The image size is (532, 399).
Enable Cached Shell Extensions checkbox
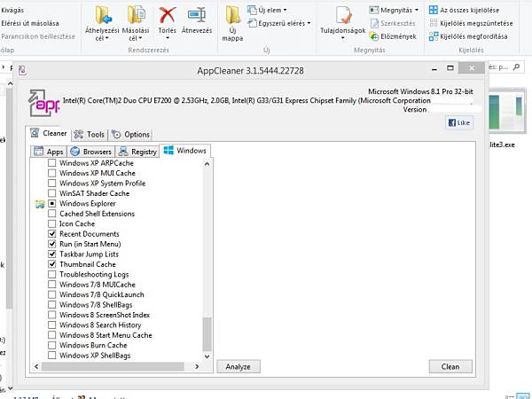52,214
